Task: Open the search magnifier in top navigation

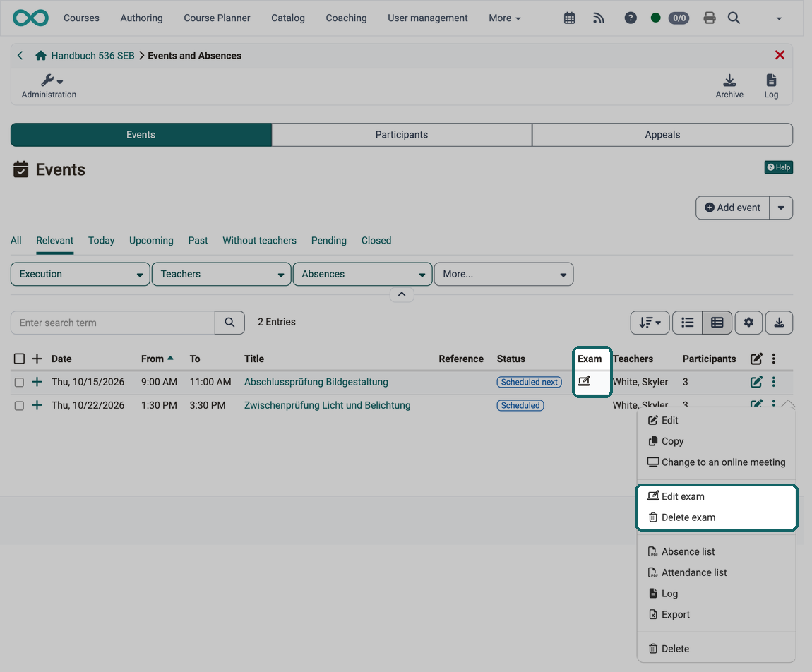Action: [734, 18]
